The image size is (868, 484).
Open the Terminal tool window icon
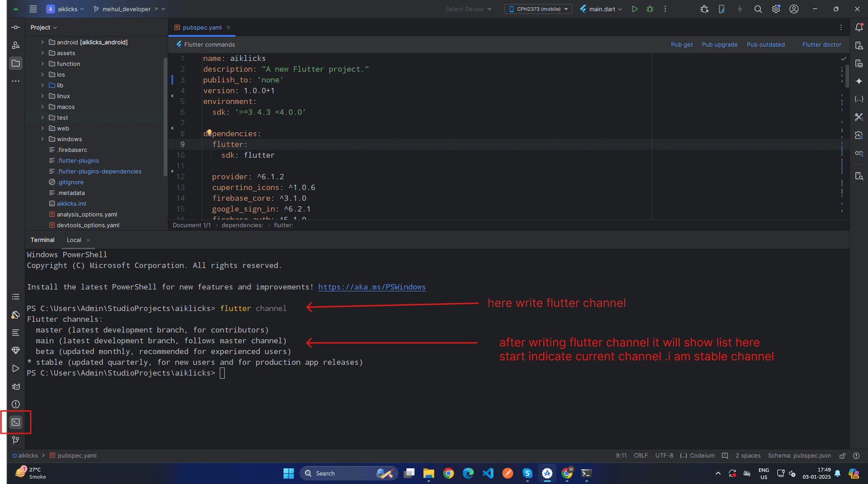tap(16, 422)
